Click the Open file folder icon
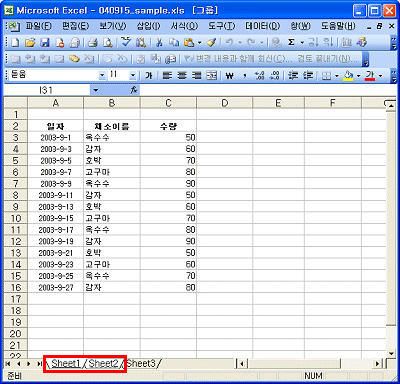Image resolution: width=400 pixels, height=384 pixels. (x=30, y=42)
